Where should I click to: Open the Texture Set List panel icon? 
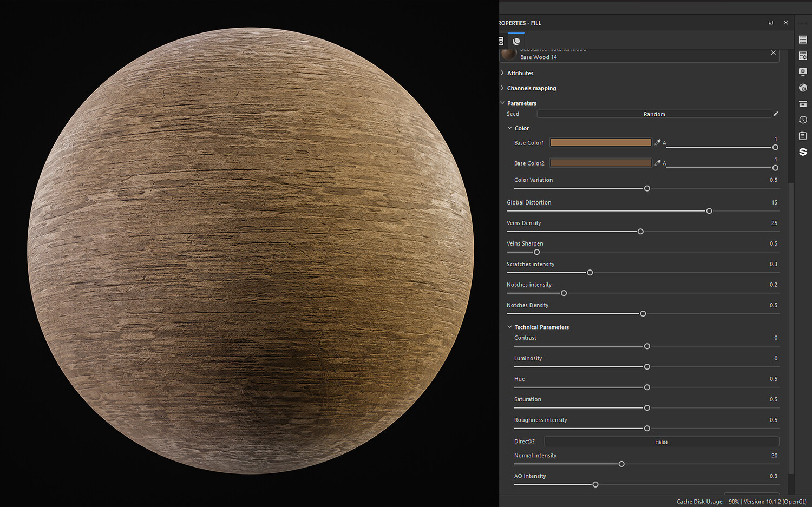coord(803,39)
